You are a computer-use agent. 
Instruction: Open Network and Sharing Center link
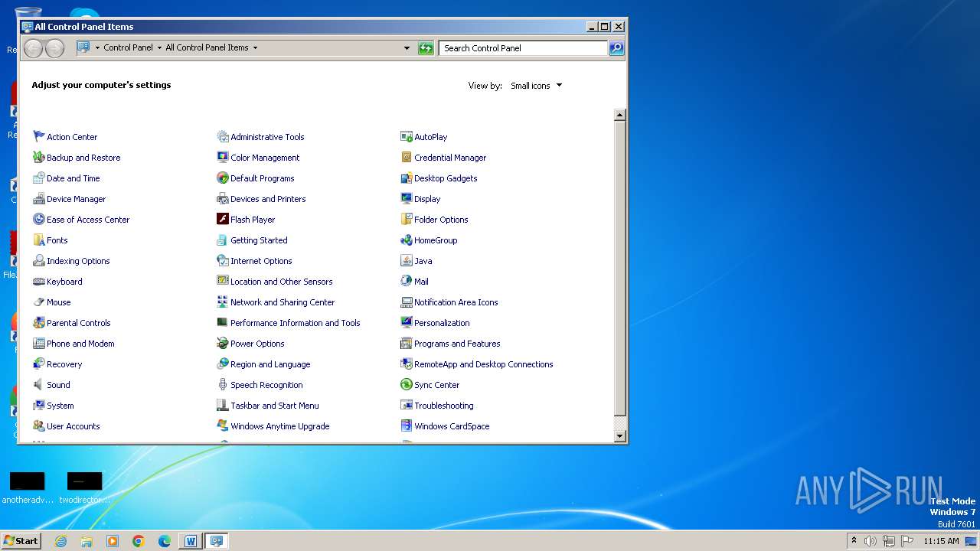[x=283, y=302]
